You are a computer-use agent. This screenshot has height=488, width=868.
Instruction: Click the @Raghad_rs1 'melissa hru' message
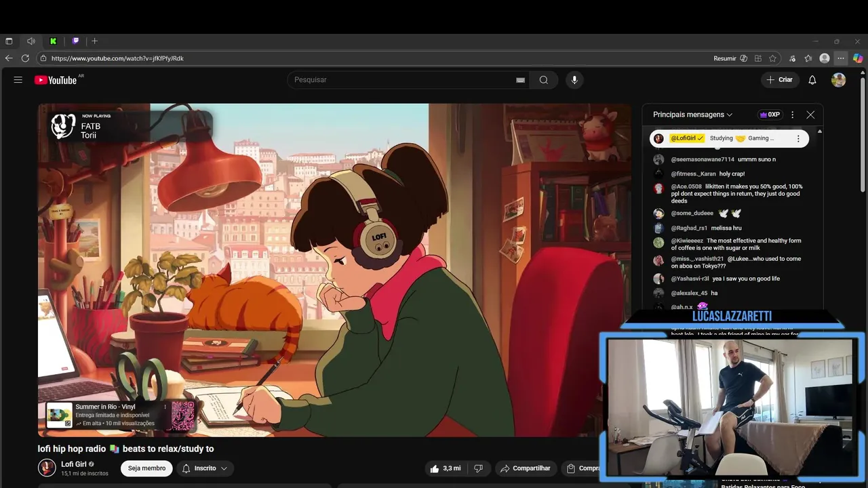pyautogui.click(x=726, y=228)
